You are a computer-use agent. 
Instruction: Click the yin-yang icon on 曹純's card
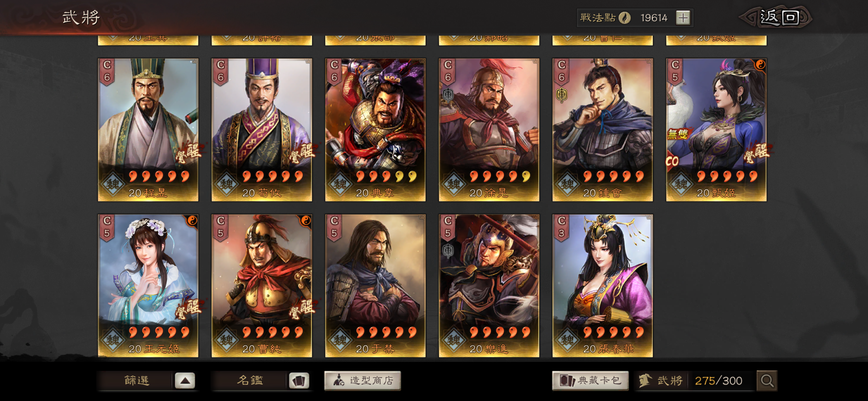coord(305,220)
